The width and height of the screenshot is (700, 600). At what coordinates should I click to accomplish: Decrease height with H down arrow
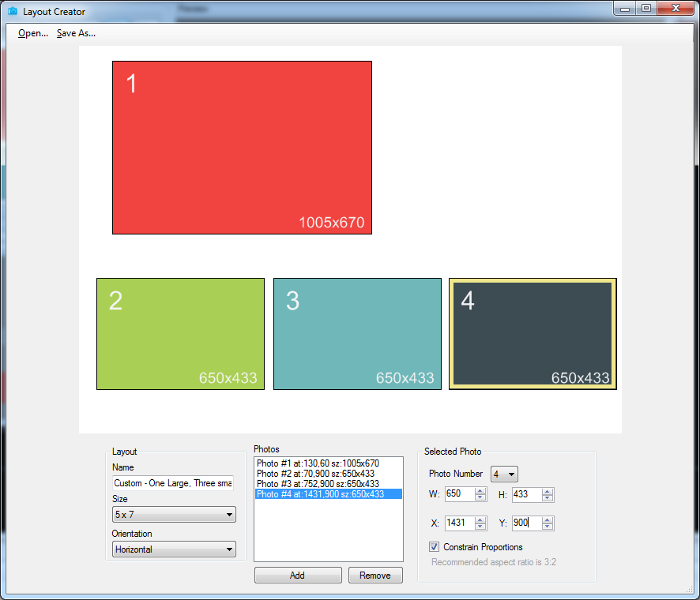coord(548,498)
